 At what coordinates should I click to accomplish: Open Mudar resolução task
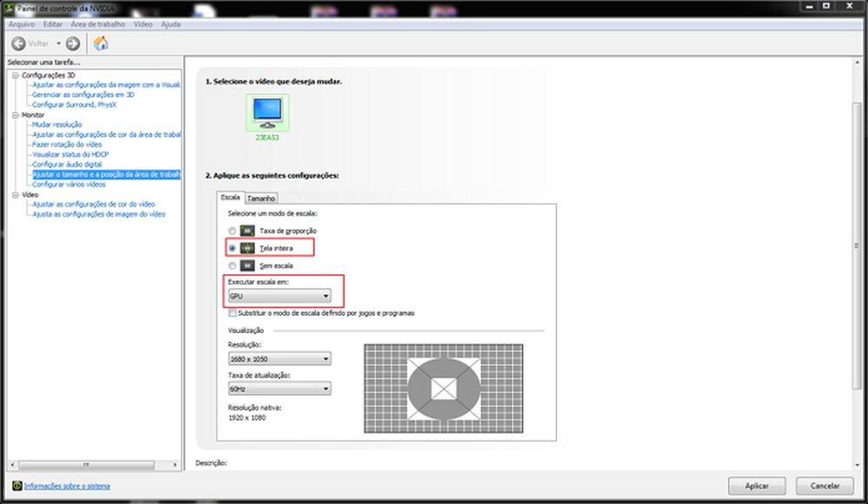coord(57,124)
